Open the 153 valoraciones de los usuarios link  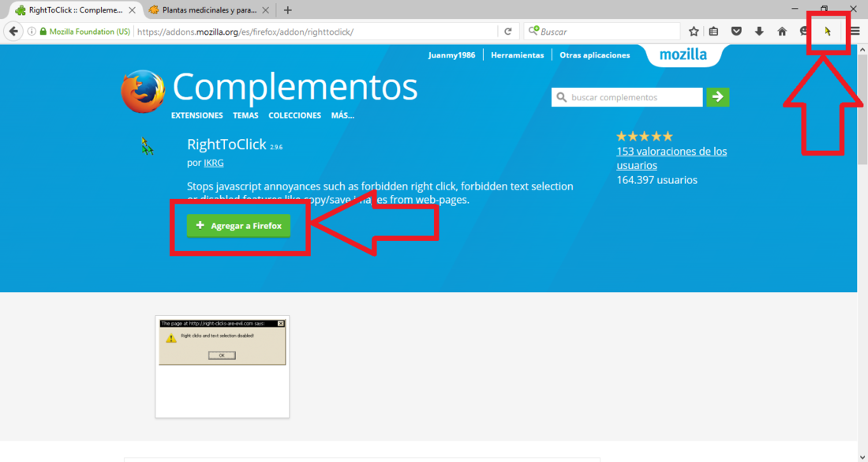pos(672,159)
